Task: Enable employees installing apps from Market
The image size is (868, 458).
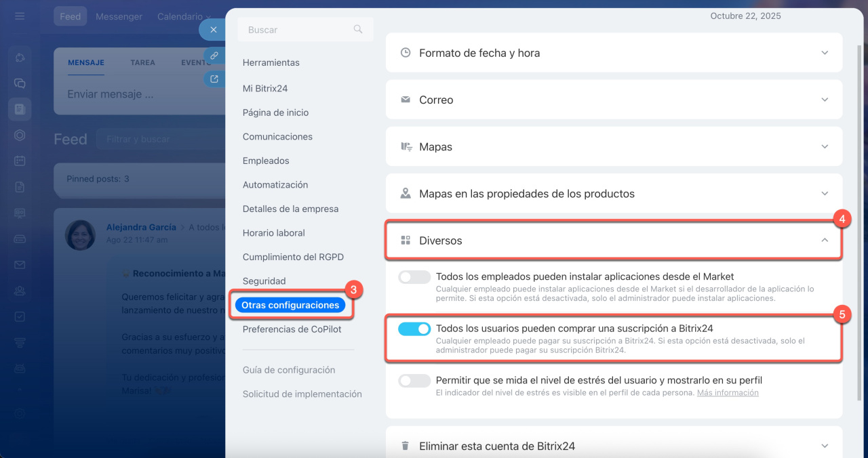Action: pos(414,277)
